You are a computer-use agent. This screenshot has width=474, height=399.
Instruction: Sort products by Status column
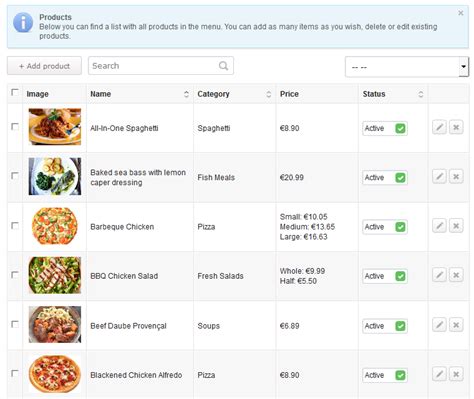(x=421, y=94)
